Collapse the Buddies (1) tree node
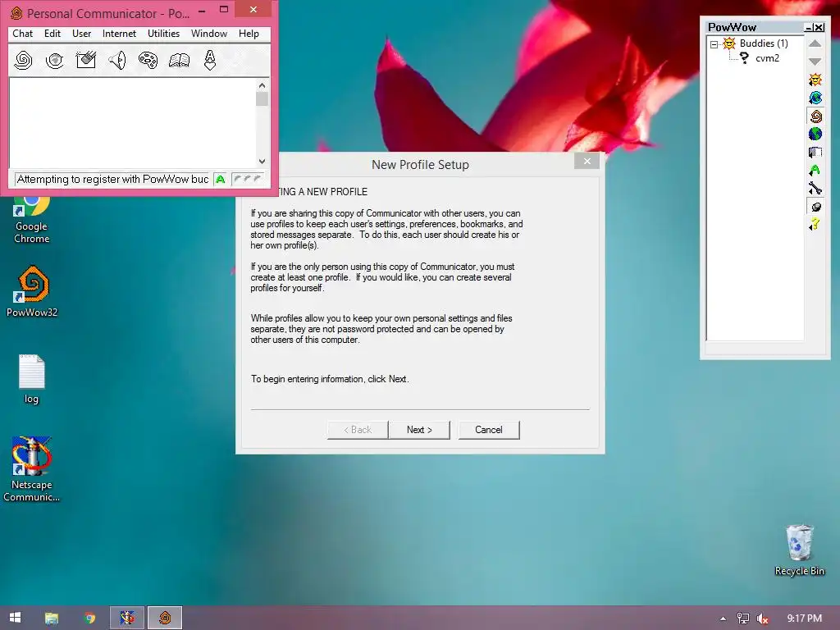This screenshot has height=630, width=840. tap(714, 44)
